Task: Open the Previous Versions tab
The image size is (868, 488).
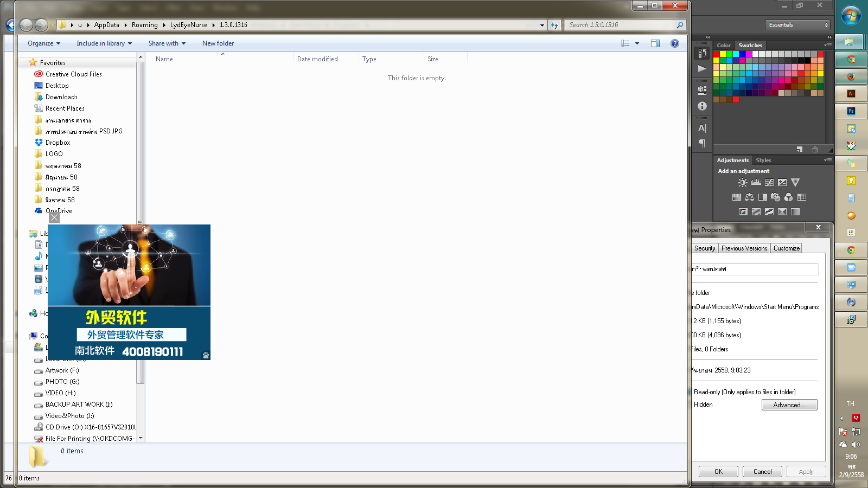Action: tap(744, 248)
